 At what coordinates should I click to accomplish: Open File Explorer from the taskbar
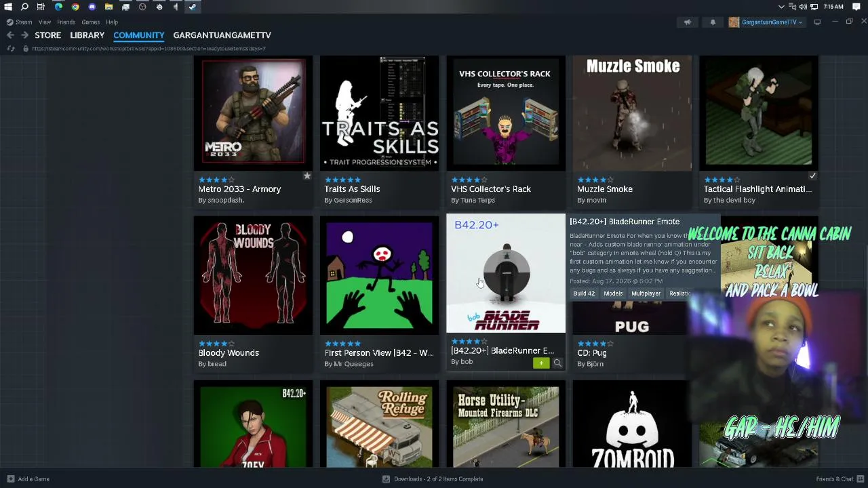[x=108, y=7]
